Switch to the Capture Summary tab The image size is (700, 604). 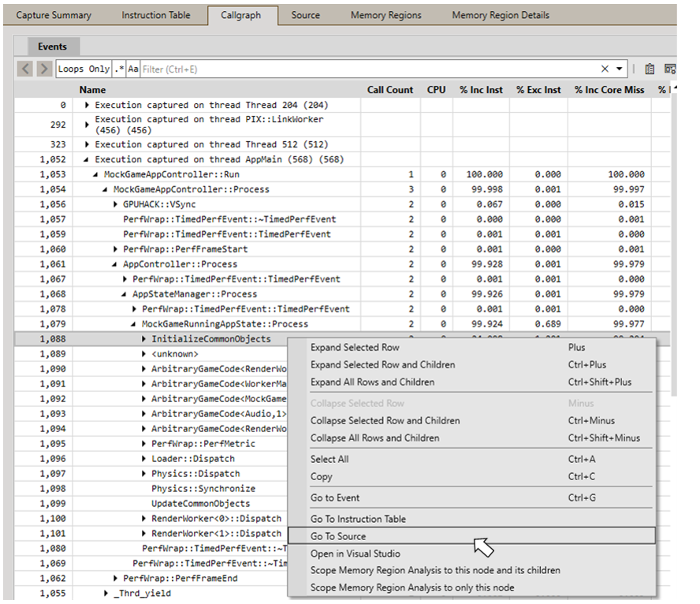54,15
